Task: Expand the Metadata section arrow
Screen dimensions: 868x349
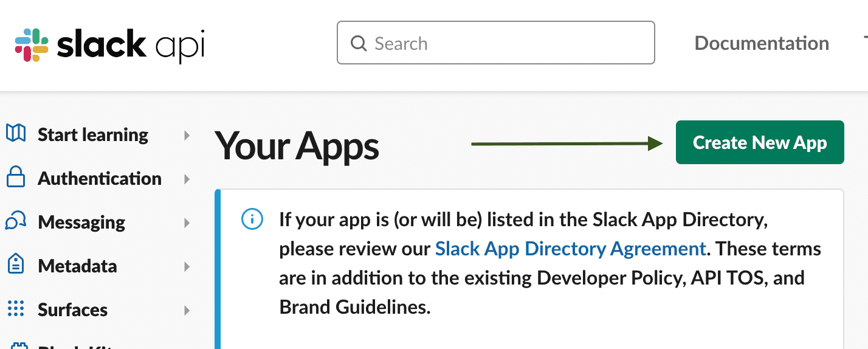Action: pos(187,266)
